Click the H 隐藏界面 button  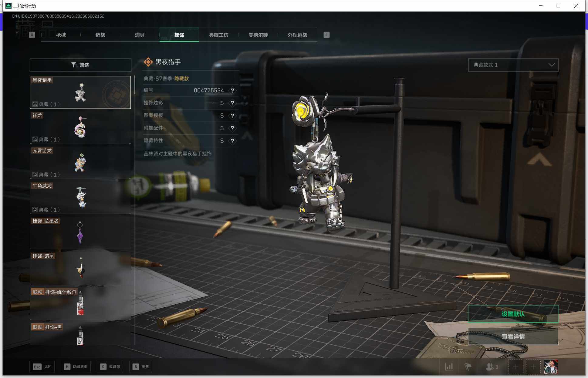click(x=76, y=367)
